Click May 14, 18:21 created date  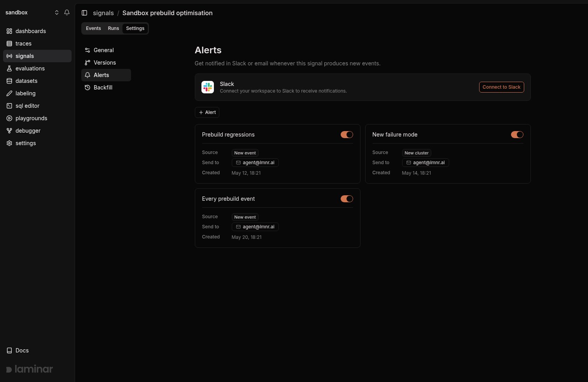(416, 173)
